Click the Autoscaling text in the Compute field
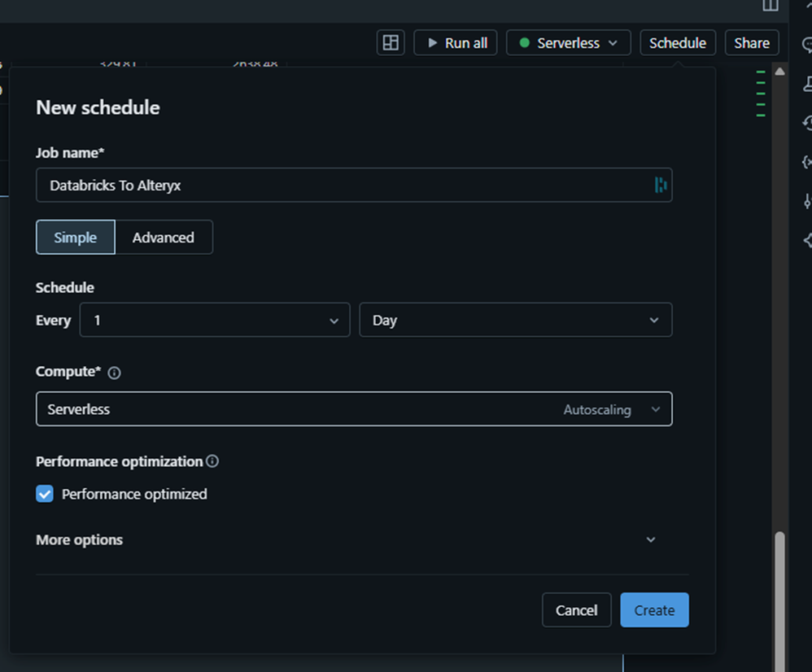This screenshot has width=812, height=672. click(597, 409)
